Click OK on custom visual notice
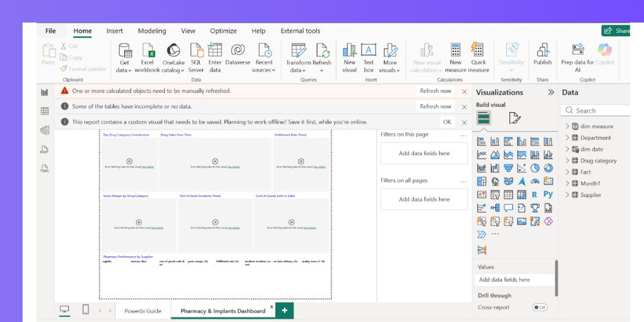Viewport: 644px width, 322px height. pyautogui.click(x=447, y=122)
